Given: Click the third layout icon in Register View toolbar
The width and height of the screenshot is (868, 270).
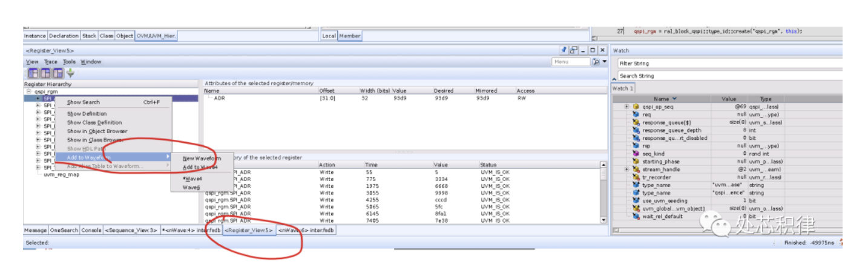Looking at the screenshot, I should (x=58, y=73).
